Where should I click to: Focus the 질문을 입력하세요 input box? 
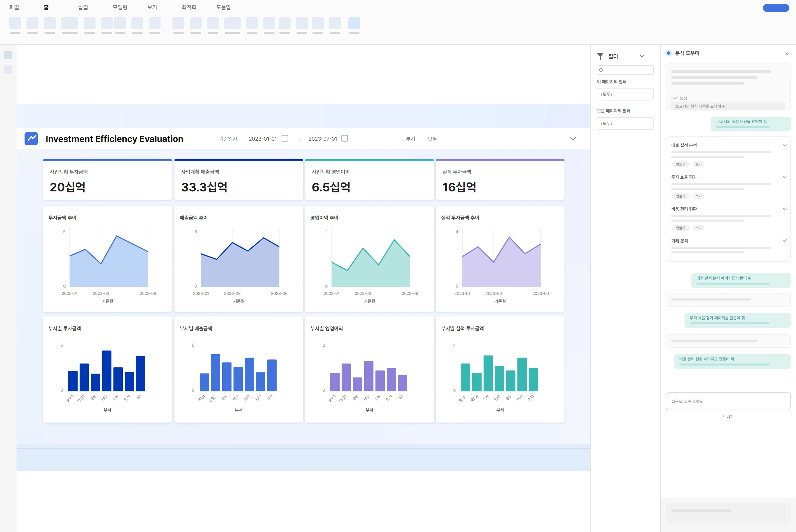point(728,401)
